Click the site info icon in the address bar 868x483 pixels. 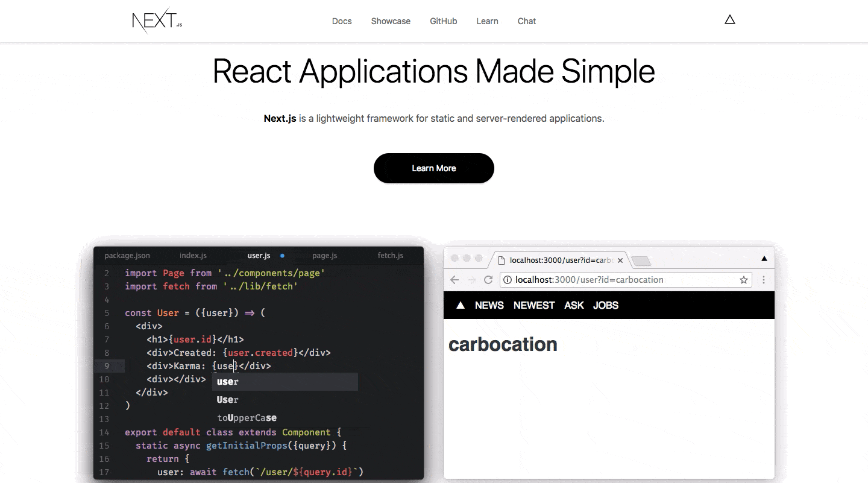pyautogui.click(x=508, y=280)
